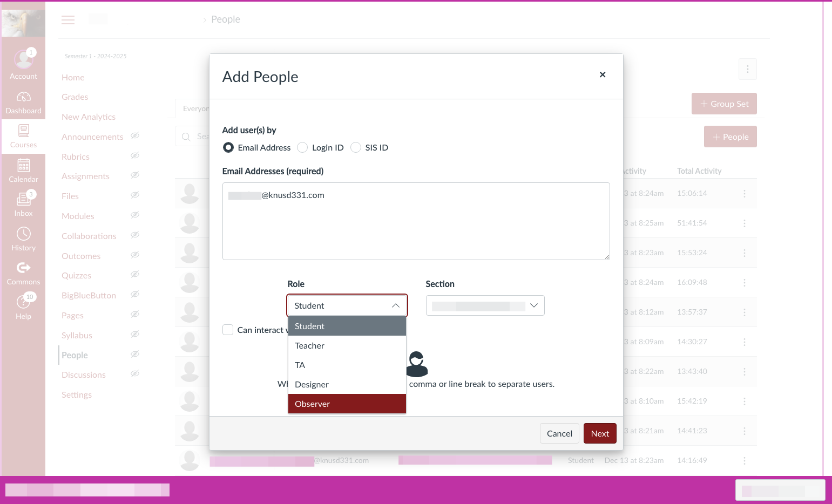Click the + People button
Image resolution: width=832 pixels, height=504 pixels.
click(730, 137)
